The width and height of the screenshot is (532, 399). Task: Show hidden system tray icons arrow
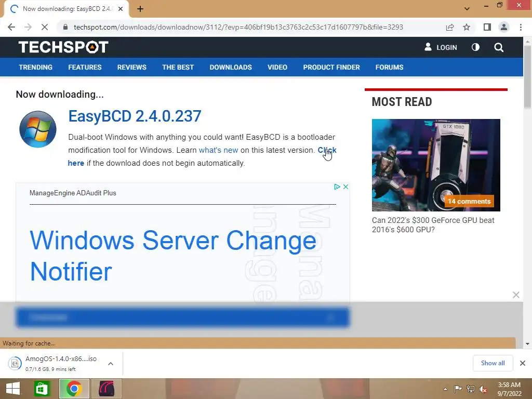[445, 389]
